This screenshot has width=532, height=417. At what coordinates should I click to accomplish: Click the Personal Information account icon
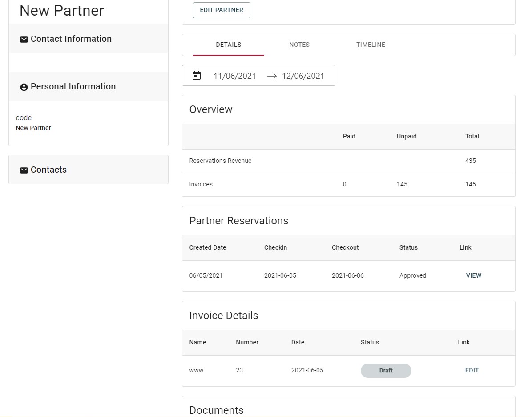24,87
